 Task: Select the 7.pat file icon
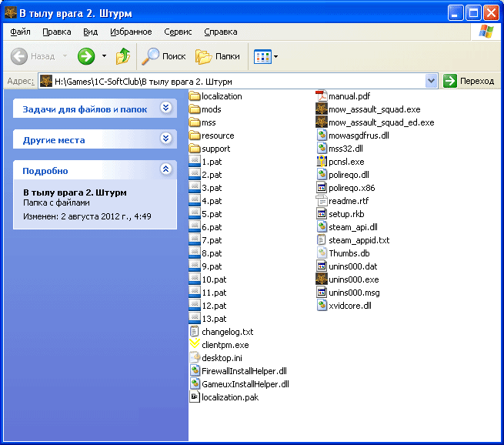tap(195, 240)
